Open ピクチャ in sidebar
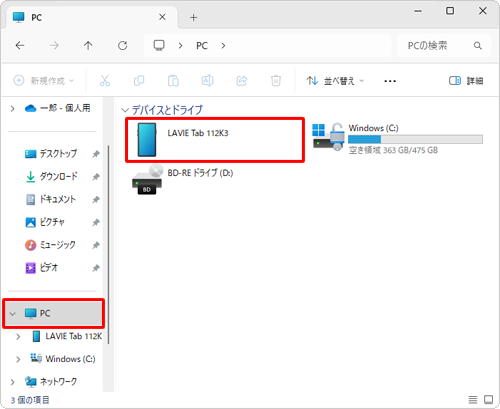500x409 pixels. pyautogui.click(x=45, y=222)
